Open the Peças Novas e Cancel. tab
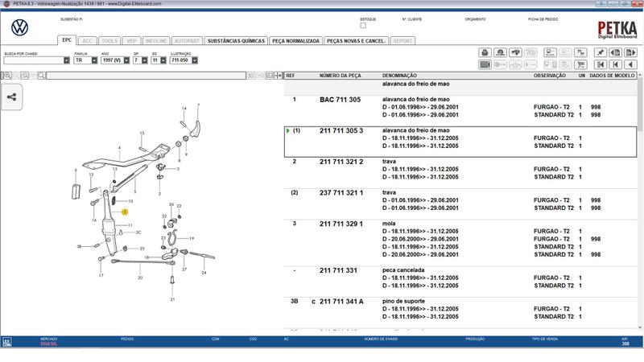 tap(356, 41)
